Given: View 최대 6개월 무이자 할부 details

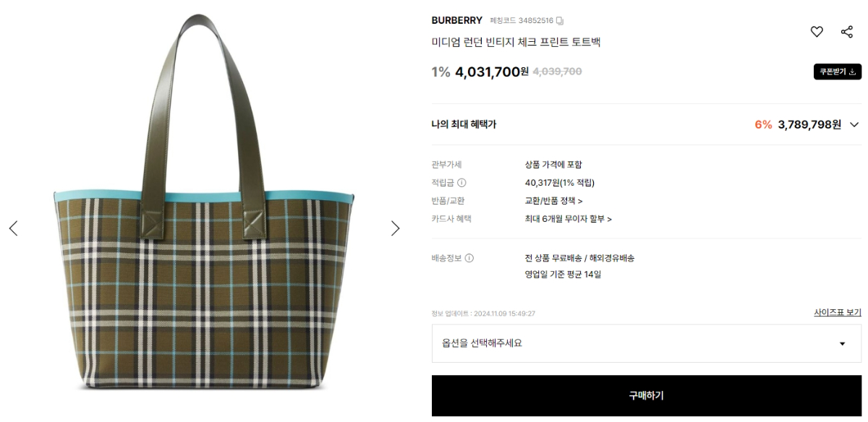Looking at the screenshot, I should [569, 219].
